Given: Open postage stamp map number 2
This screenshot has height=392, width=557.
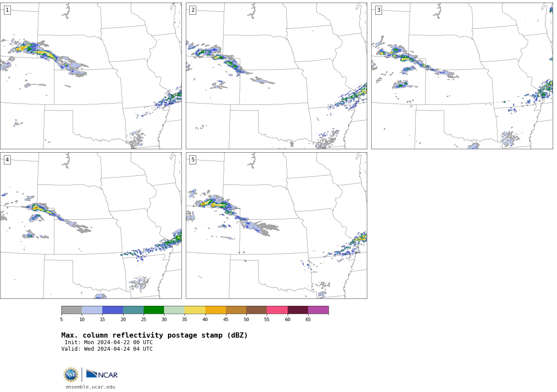Looking at the screenshot, I should tap(276, 76).
